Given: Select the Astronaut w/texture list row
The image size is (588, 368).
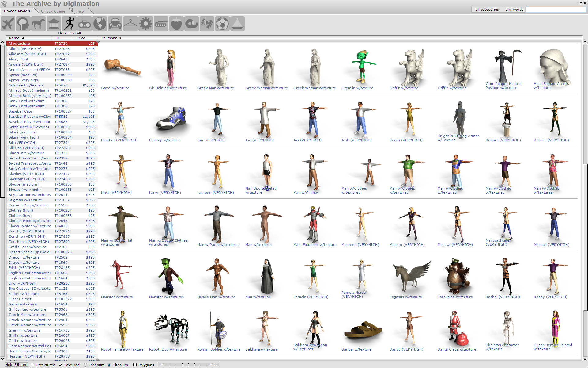Looking at the screenshot, I should (x=52, y=85).
